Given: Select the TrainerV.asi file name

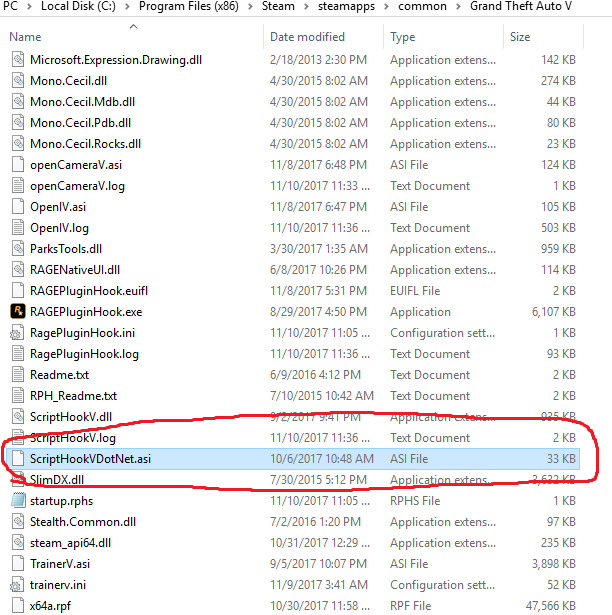Looking at the screenshot, I should pos(60,564).
